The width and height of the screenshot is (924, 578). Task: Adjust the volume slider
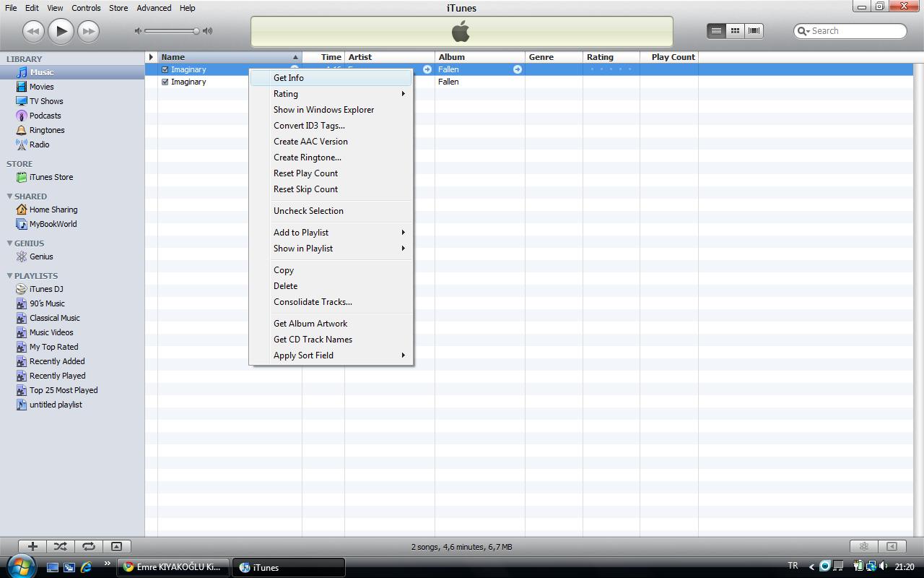tap(172, 31)
